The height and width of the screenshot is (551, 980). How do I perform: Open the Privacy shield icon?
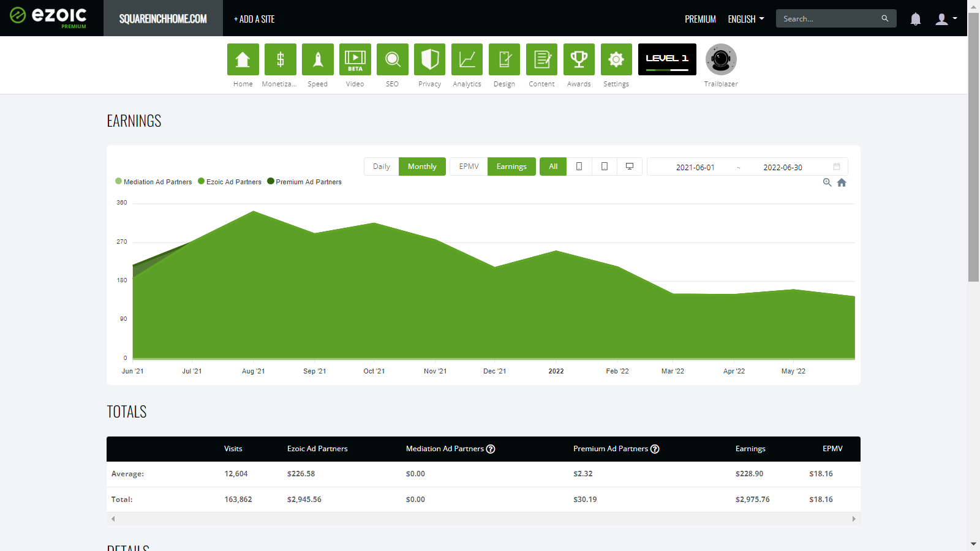coord(429,59)
